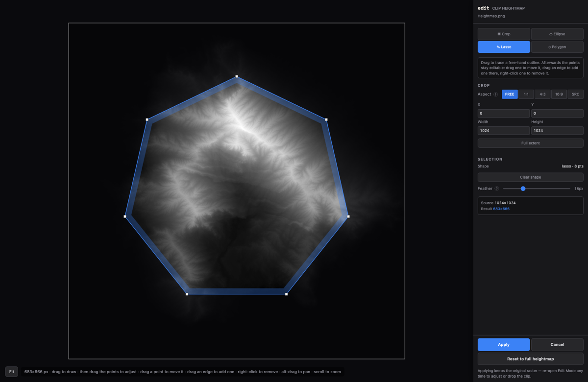Set aspect ratio to SRC
The height and width of the screenshot is (382, 588).
click(x=575, y=94)
